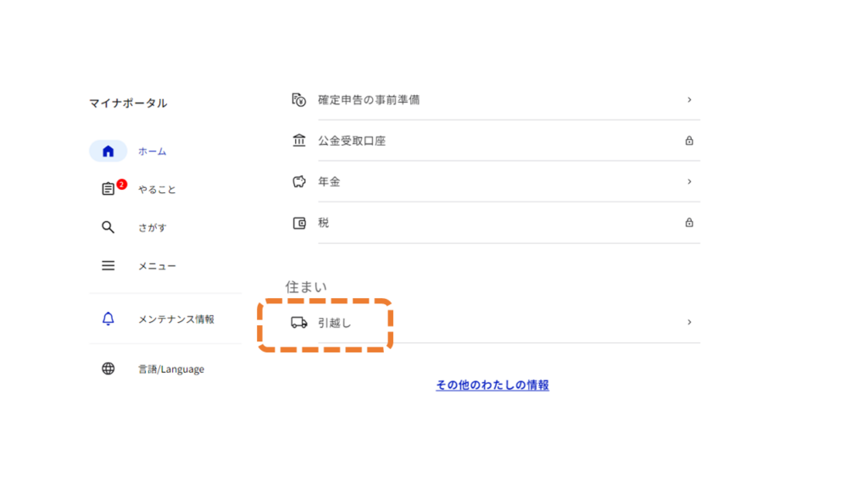The width and height of the screenshot is (868, 488).
Task: Click the lock icon on 税 row
Action: point(689,224)
